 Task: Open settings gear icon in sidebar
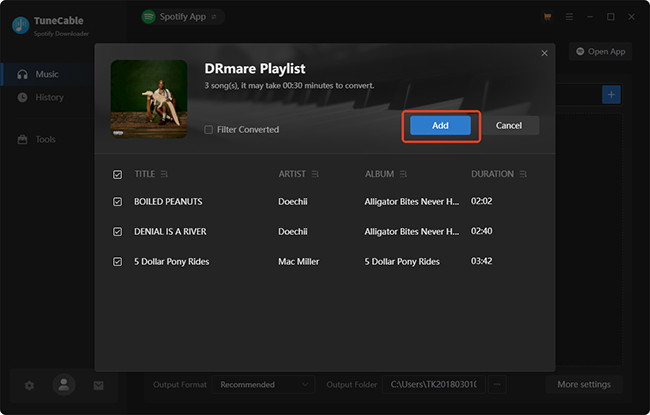click(29, 386)
